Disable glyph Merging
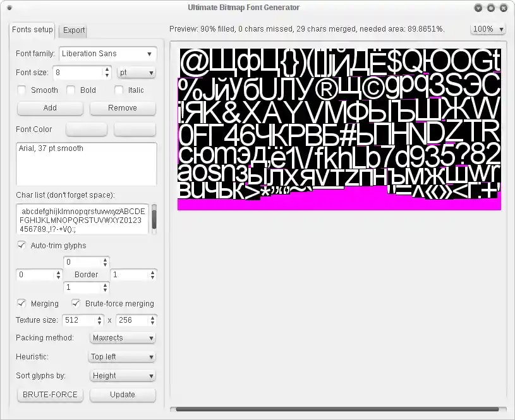The image size is (515, 420). 21,303
